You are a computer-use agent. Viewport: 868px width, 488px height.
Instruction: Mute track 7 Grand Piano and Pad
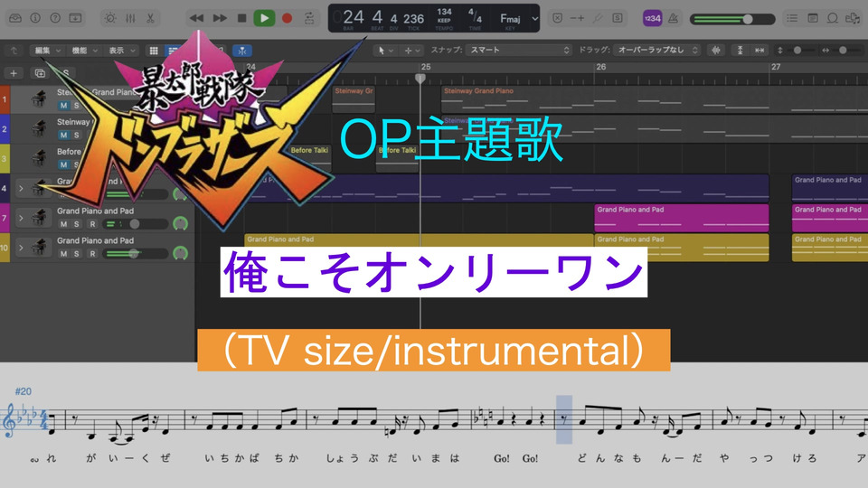point(63,224)
